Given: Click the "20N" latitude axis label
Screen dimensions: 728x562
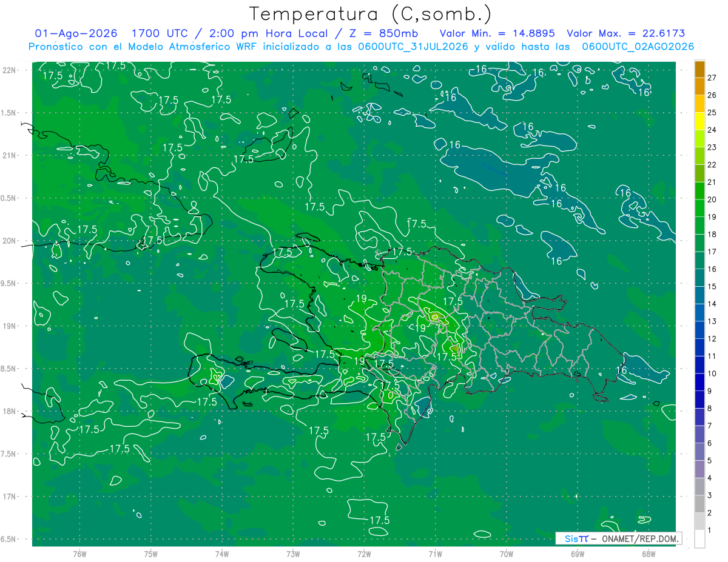Looking at the screenshot, I should coord(9,241).
